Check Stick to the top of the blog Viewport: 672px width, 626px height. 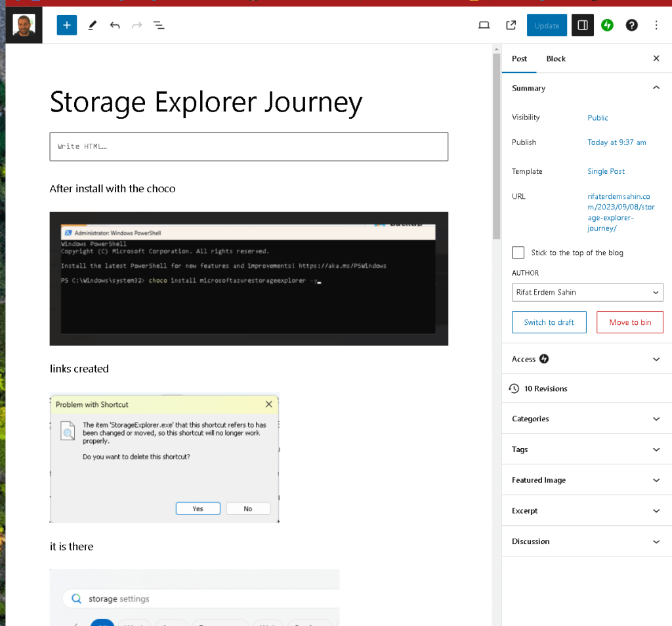tap(518, 253)
